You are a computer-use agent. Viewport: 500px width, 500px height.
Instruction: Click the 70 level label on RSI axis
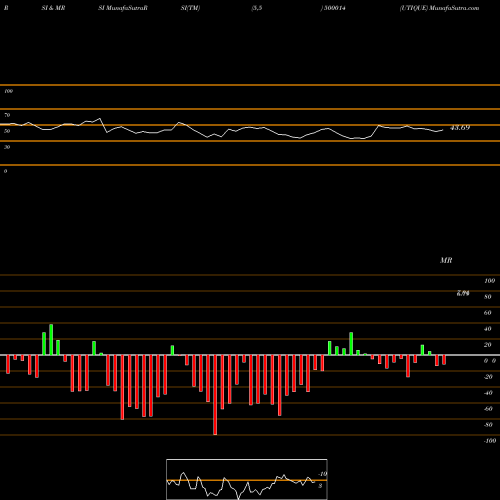(x=7, y=115)
